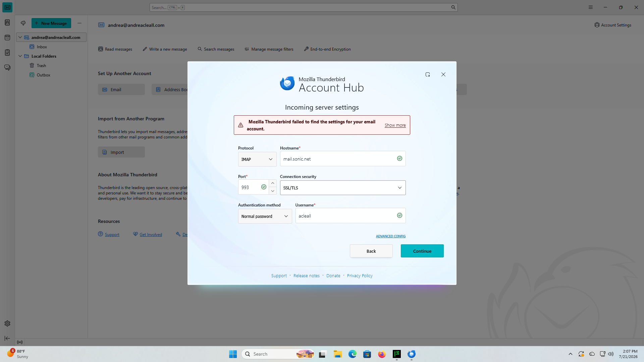Open the Tasks sidebar icon

(x=7, y=53)
